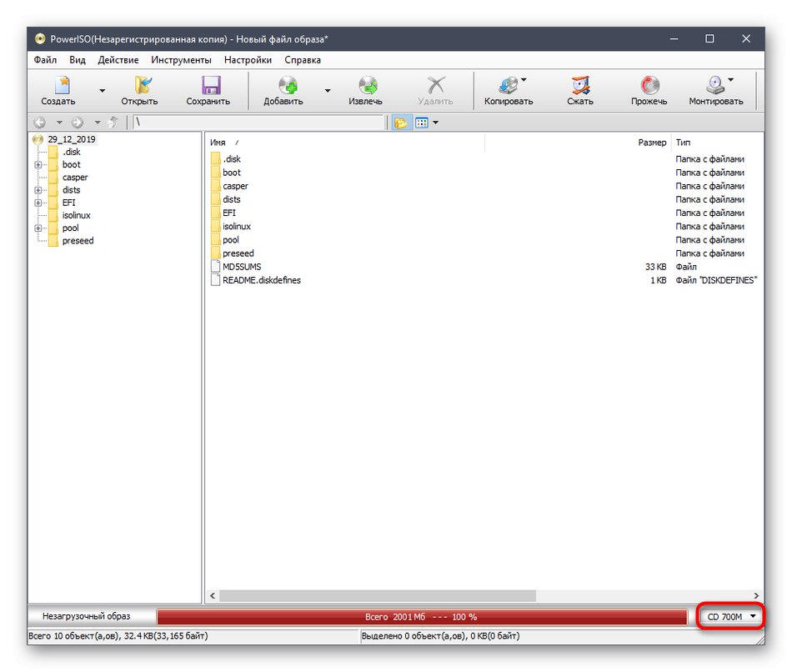Viewport: 792px width, 672px height.
Task: Select .disk folder in the tree
Action: (x=72, y=152)
